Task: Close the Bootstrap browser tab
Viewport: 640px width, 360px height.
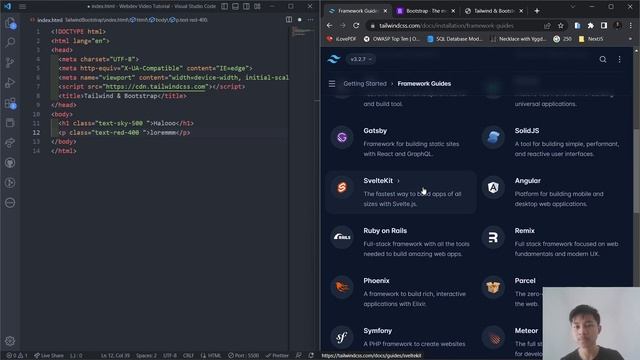Action: 453,11
